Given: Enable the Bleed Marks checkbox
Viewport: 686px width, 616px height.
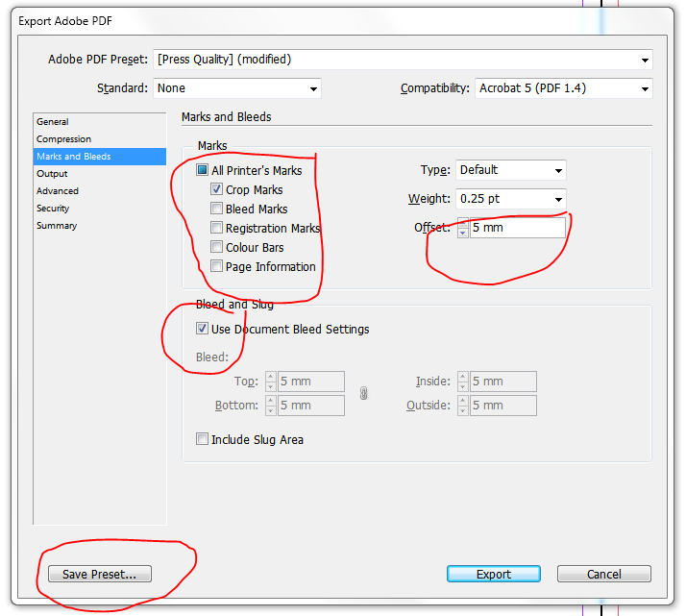Looking at the screenshot, I should (216, 209).
